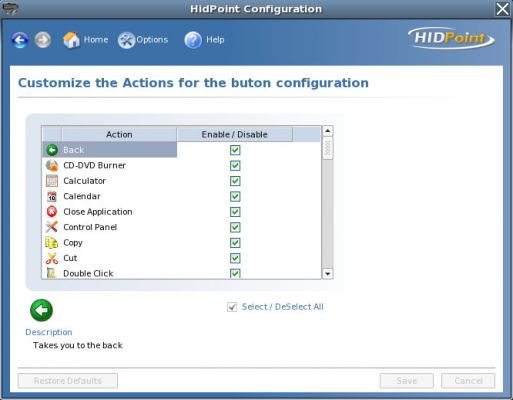Open the Home house icon
513x400 pixels.
tap(71, 40)
